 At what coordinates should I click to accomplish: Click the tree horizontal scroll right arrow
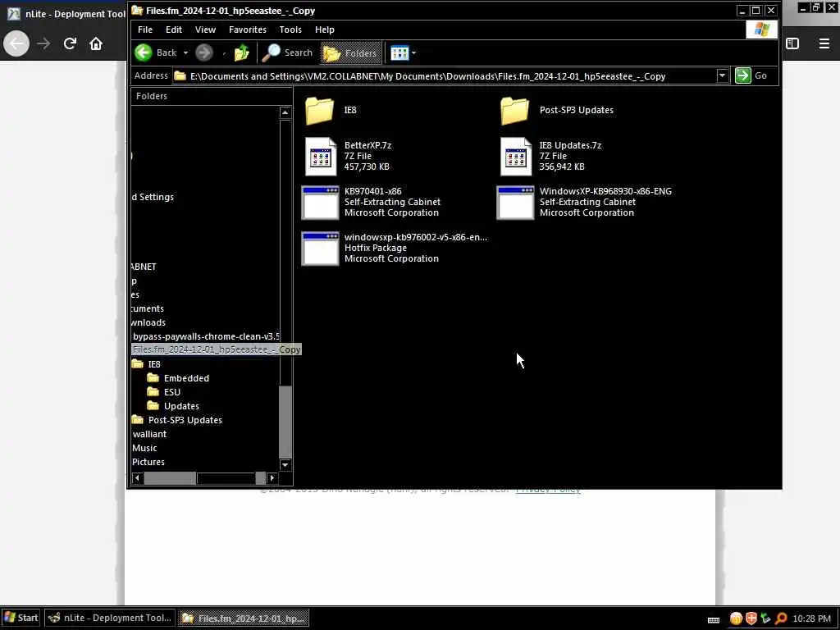(272, 478)
